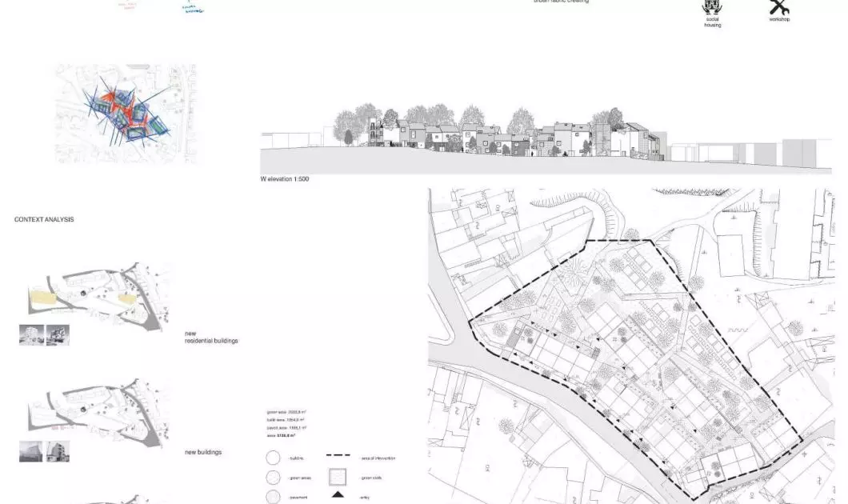This screenshot has width=848, height=504.
Task: Click the pavement circle legend symbol
Action: point(273,497)
